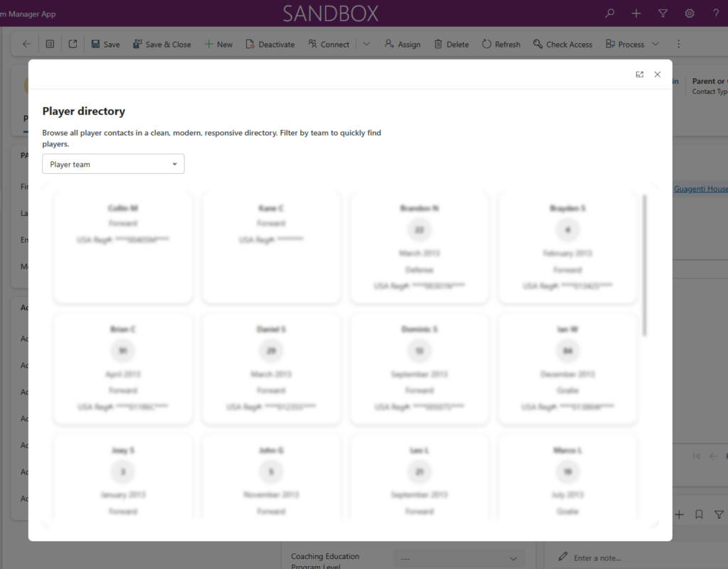Save the record
The height and width of the screenshot is (569, 728).
coord(105,44)
